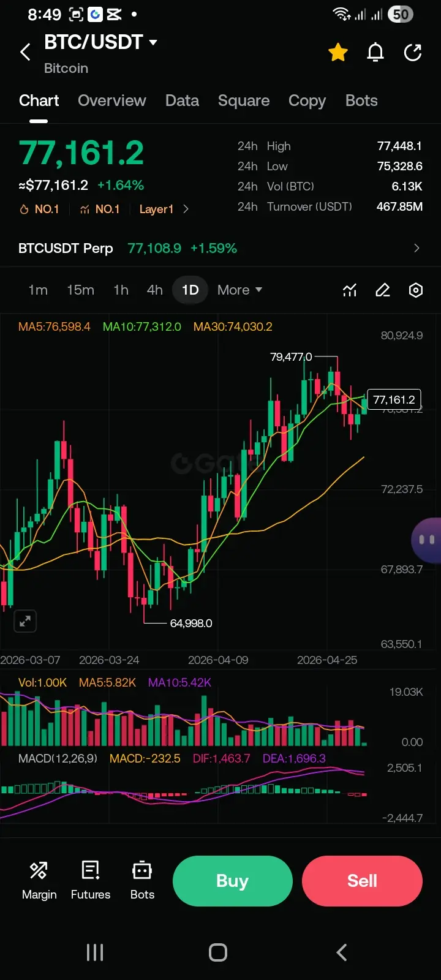Open the More timeframes dropdown
The image size is (441, 980).
(239, 290)
